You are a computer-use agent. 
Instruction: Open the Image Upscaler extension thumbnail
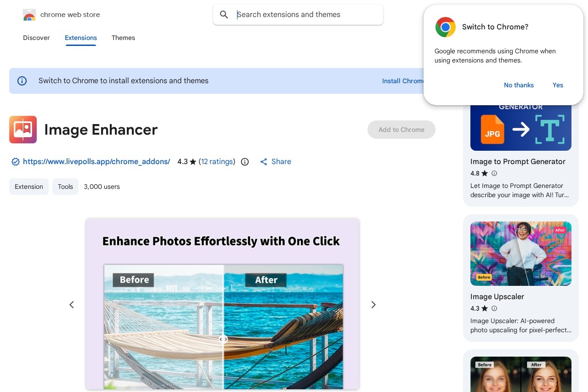521,254
